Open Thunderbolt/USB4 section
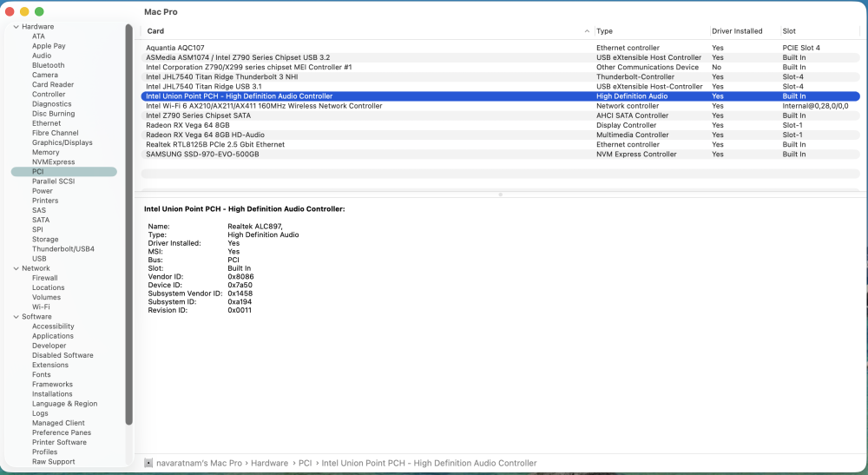The width and height of the screenshot is (868, 475). 63,249
